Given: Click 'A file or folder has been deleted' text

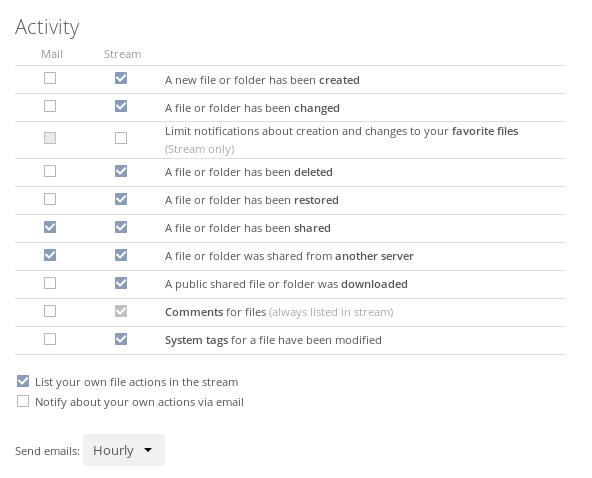Looking at the screenshot, I should point(249,172).
